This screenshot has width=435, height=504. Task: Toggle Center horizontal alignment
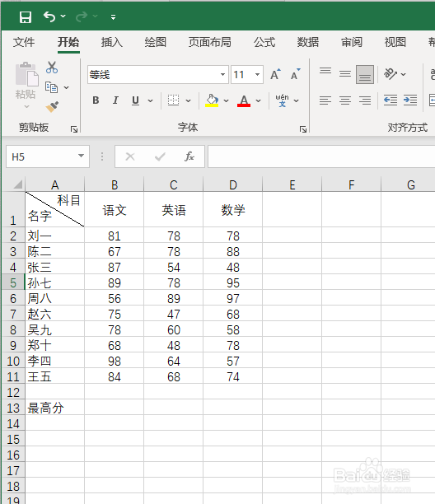[345, 100]
